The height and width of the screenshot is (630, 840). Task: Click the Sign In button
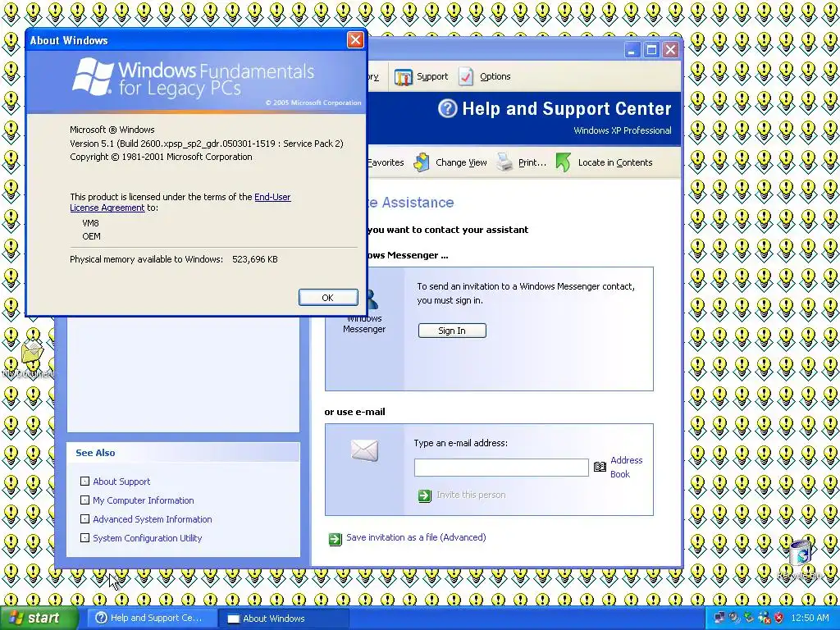[x=452, y=331]
